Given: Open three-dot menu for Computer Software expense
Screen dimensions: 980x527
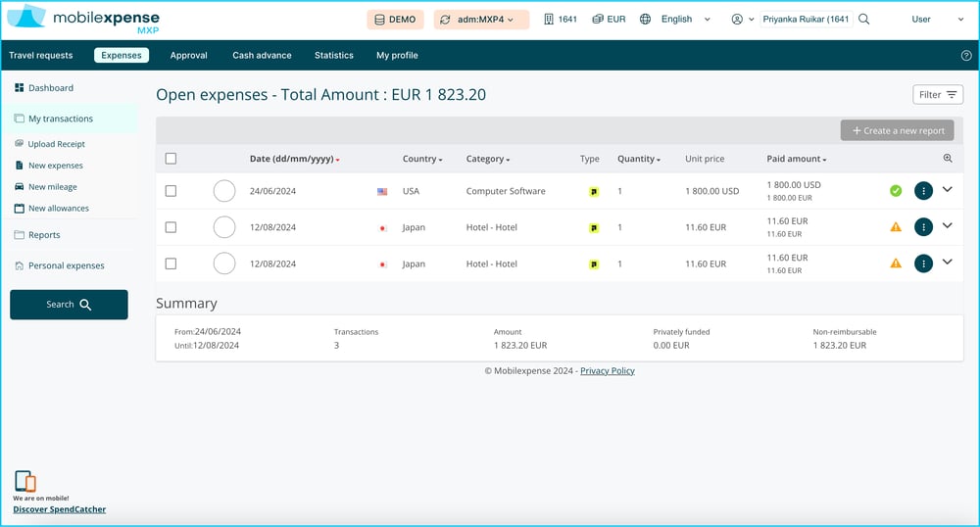Looking at the screenshot, I should tap(922, 191).
